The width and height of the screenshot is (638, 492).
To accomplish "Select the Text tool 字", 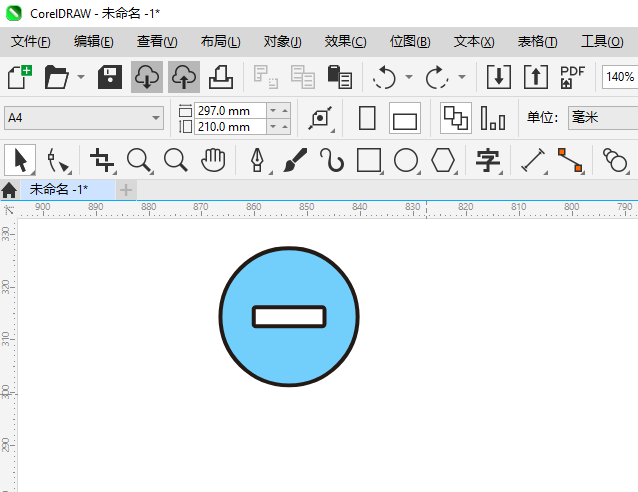I will 488,160.
